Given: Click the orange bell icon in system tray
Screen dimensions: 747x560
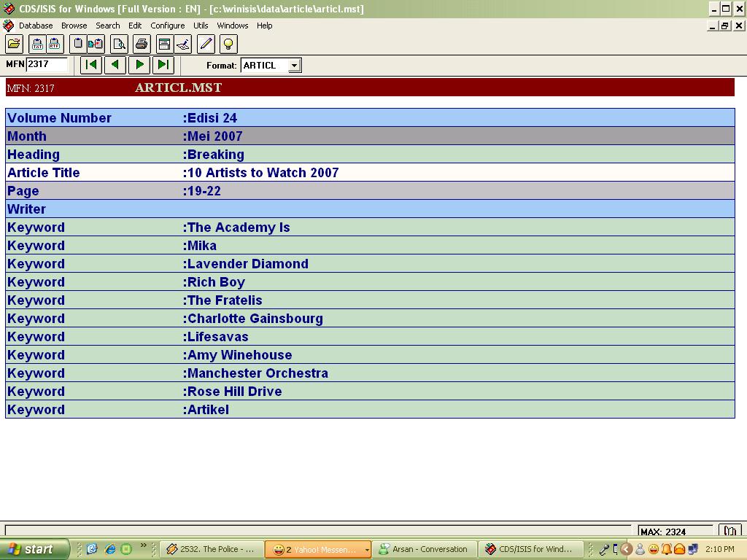Looking at the screenshot, I should pos(667,549).
